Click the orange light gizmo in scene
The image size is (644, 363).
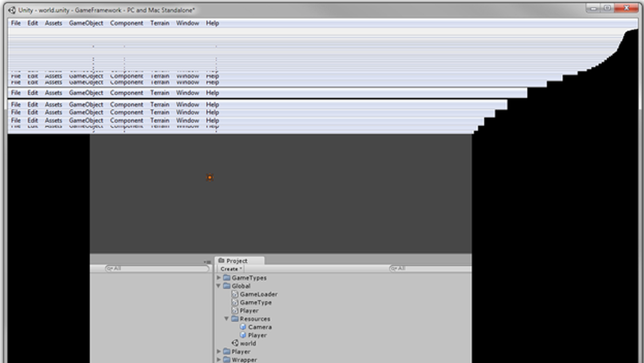[x=210, y=177]
